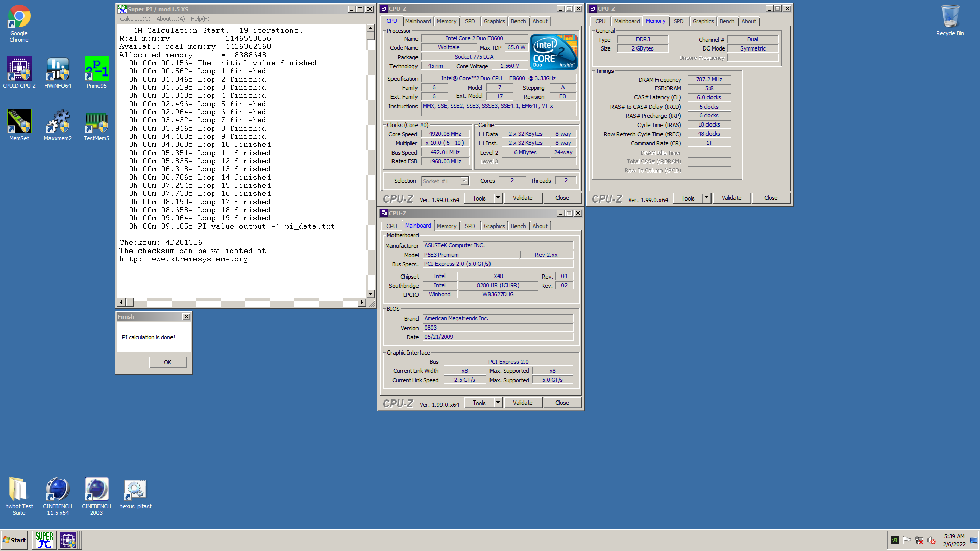Click BIOS date 05/21/2009 field
The height and width of the screenshot is (551, 980).
click(498, 337)
